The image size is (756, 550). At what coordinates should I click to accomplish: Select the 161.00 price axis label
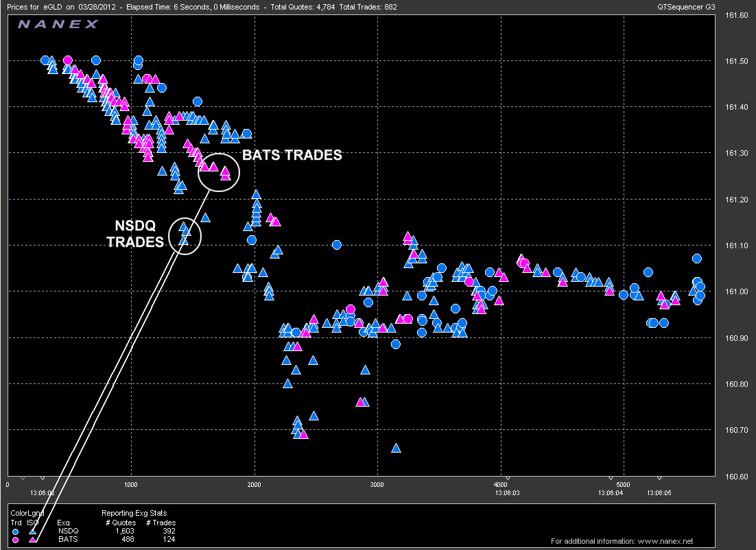(736, 291)
